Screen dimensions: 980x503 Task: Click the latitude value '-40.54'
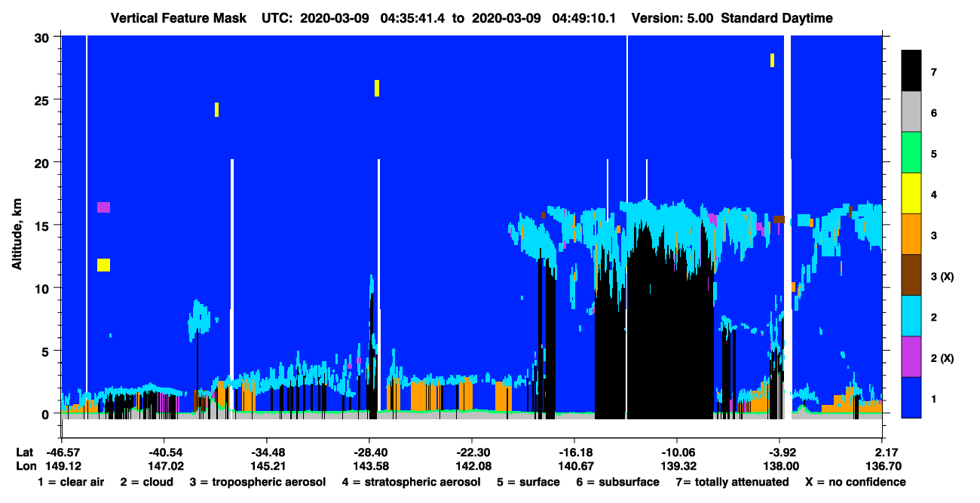[164, 452]
